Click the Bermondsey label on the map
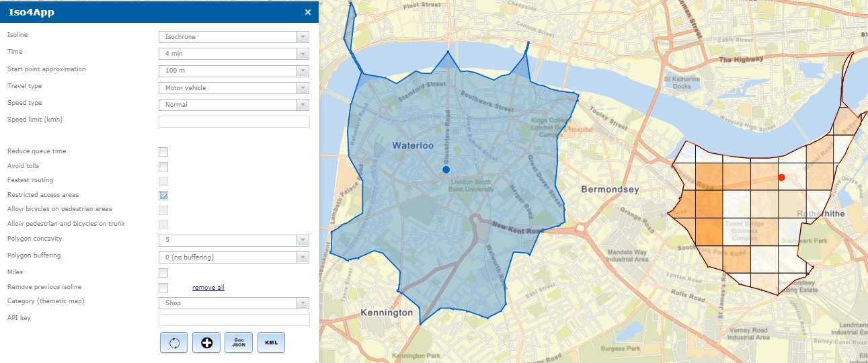 coord(610,190)
